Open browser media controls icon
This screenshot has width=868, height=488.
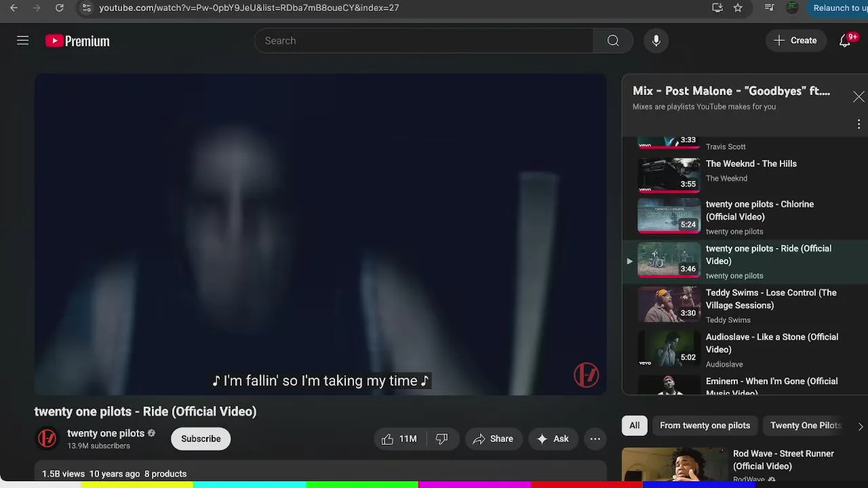[x=769, y=8]
